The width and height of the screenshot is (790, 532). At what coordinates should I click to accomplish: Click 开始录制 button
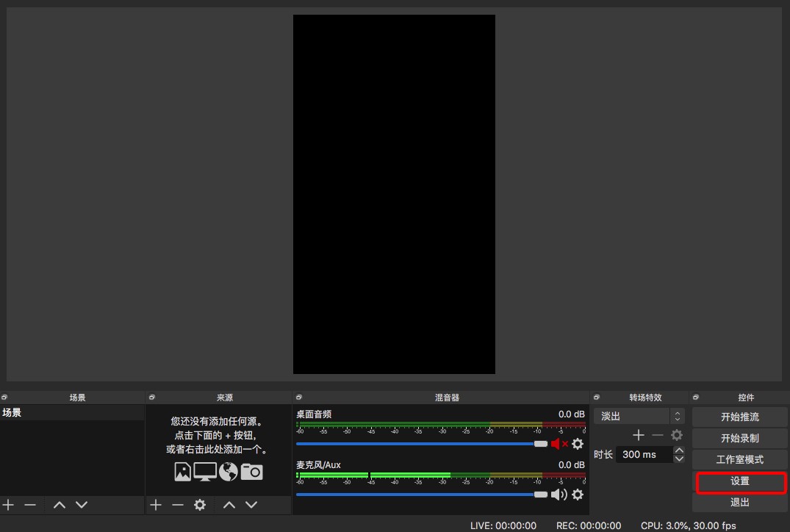point(739,438)
